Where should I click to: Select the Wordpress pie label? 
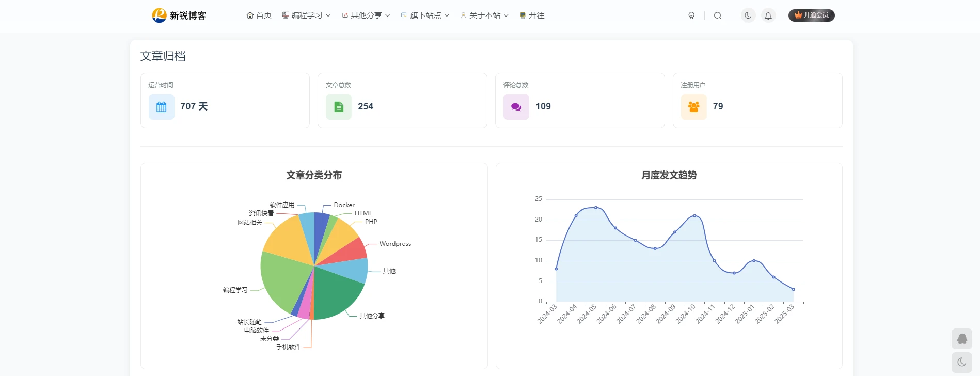pyautogui.click(x=395, y=244)
